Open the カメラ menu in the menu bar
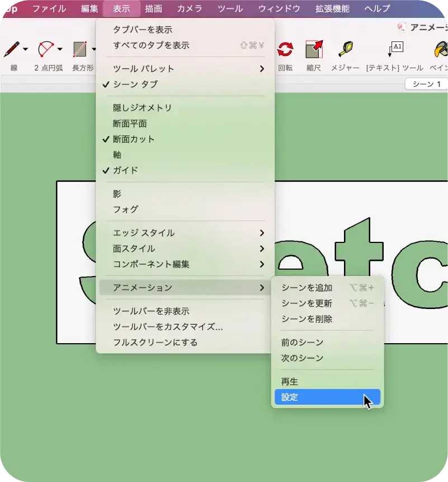This screenshot has width=448, height=482. click(x=190, y=8)
